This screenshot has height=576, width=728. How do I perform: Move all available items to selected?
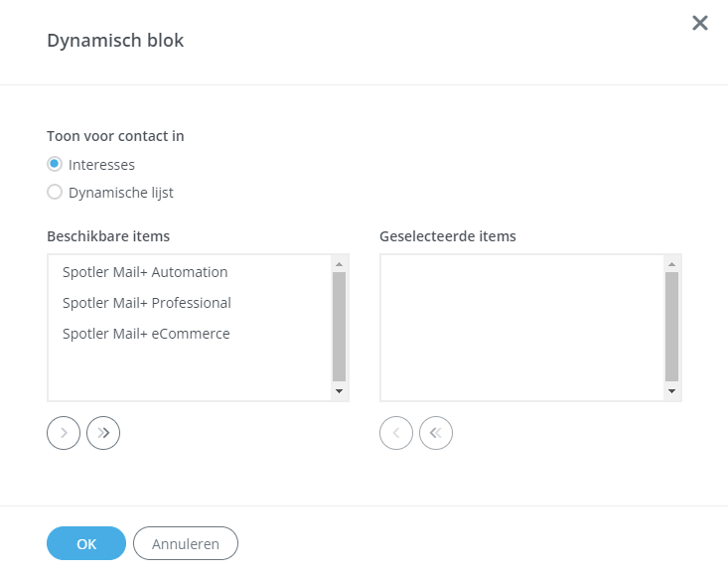tap(103, 433)
